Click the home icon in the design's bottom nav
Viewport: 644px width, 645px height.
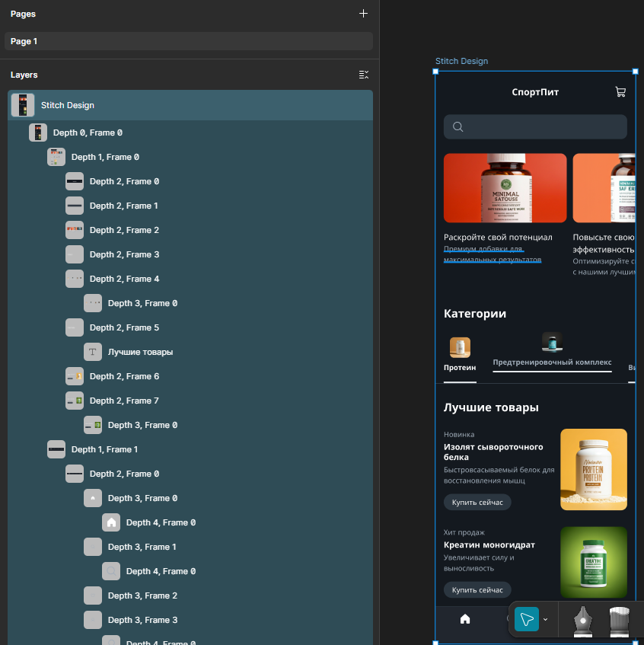(464, 619)
